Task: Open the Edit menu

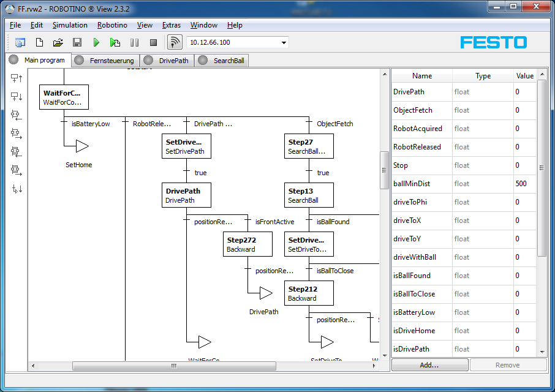Action: [x=37, y=25]
